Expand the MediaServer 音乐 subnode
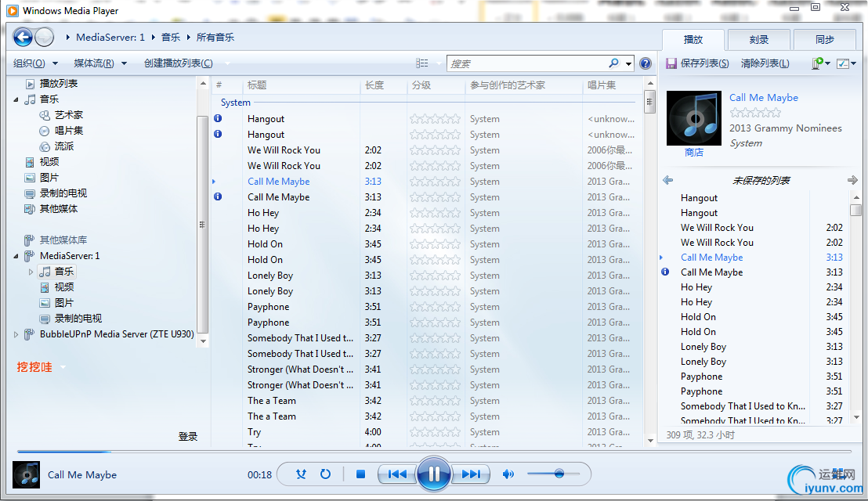 click(x=31, y=272)
